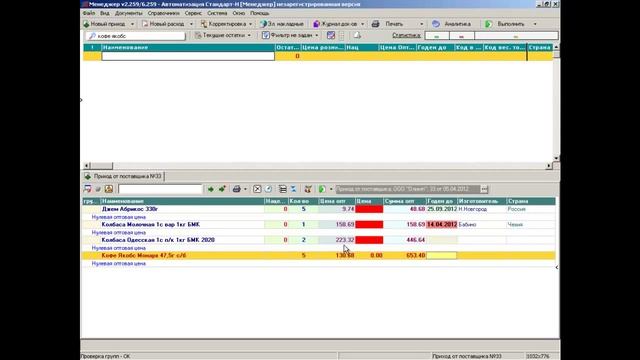Expand the Выполнить dropdown arrow
640x360 pixels.
tap(535, 24)
